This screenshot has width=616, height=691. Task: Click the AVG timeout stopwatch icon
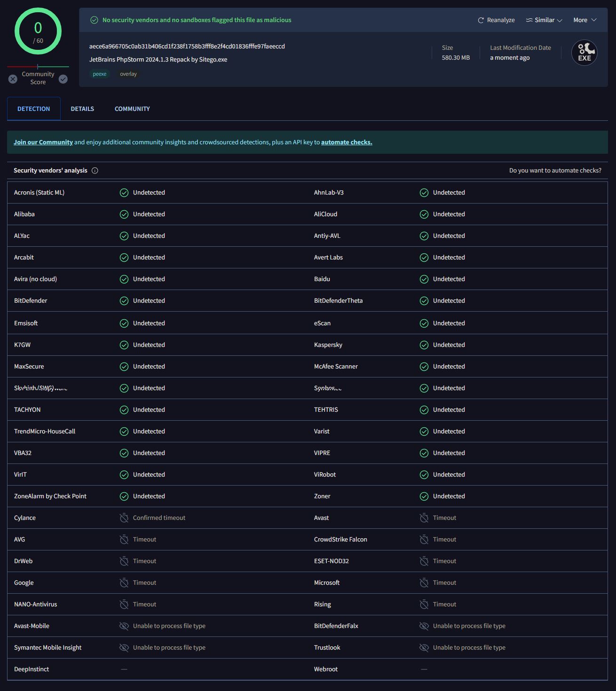(x=124, y=540)
